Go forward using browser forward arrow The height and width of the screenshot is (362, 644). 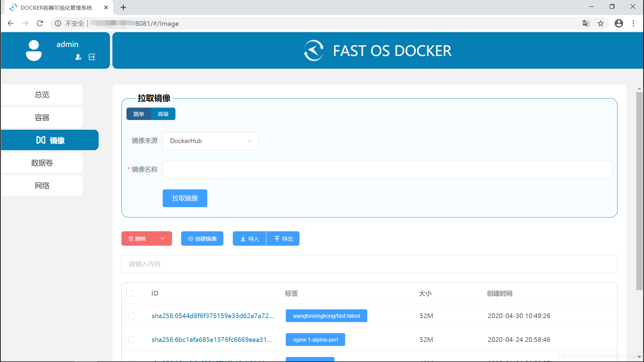tap(25, 23)
